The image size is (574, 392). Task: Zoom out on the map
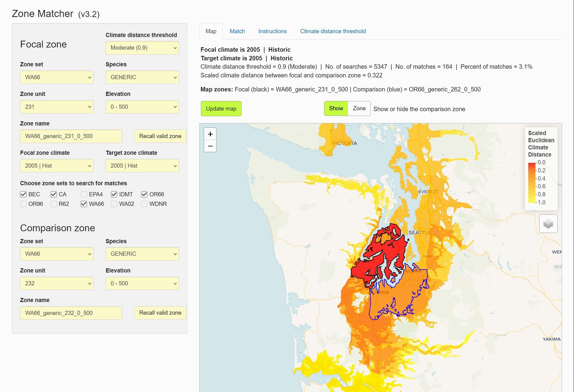tap(210, 146)
